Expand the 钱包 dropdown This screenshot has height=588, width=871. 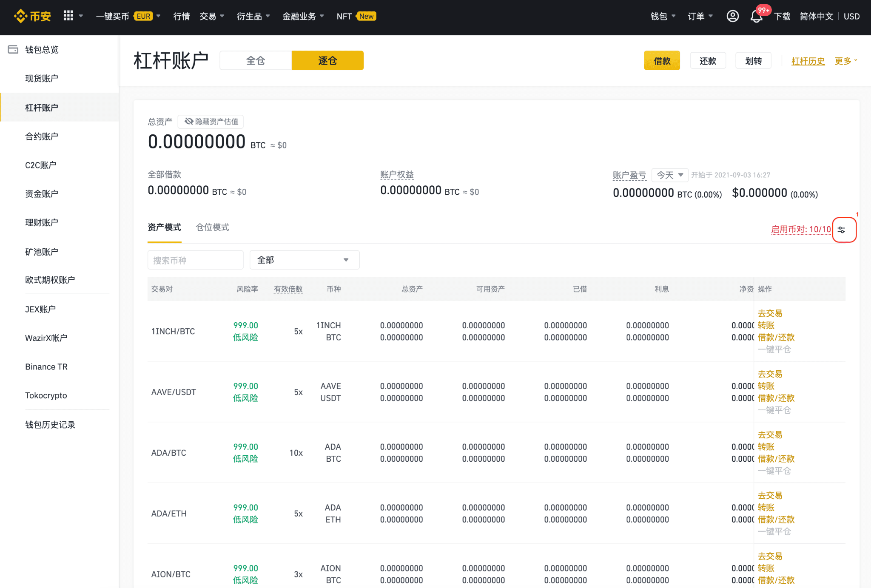[663, 16]
